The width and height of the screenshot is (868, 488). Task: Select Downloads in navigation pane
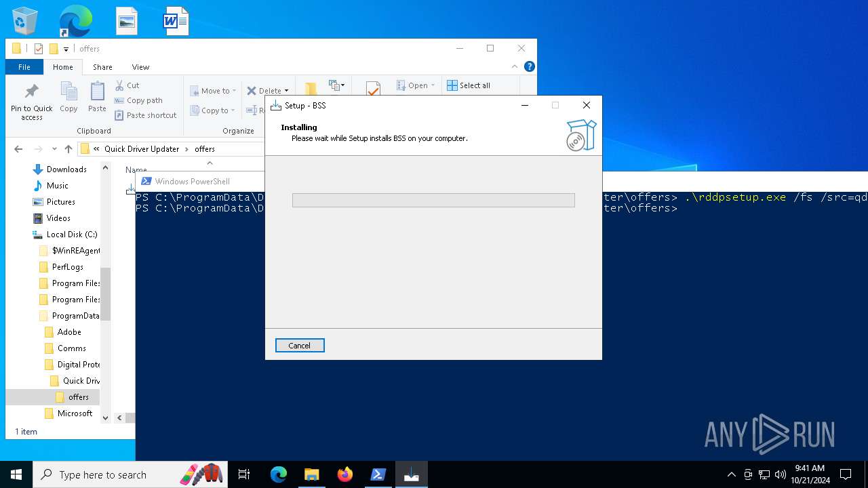click(66, 169)
